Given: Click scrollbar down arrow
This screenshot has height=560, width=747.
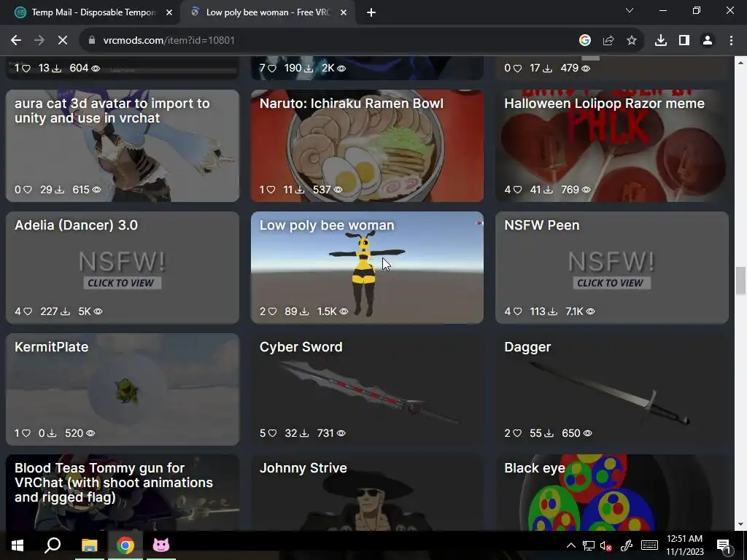Looking at the screenshot, I should click(740, 525).
